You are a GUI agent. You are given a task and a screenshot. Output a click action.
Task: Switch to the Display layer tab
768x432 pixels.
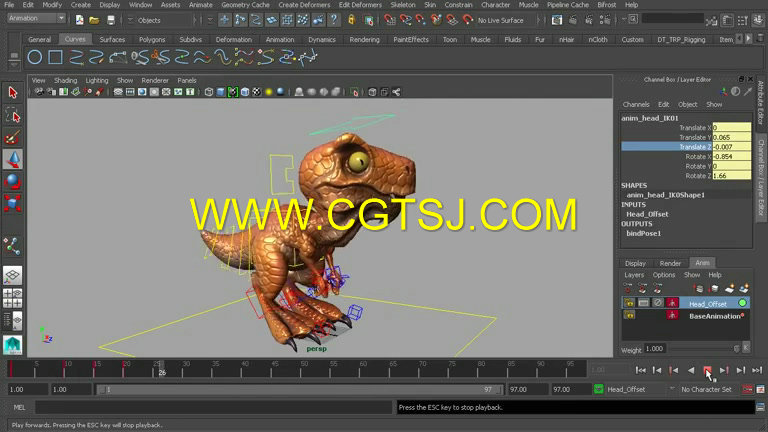[635, 263]
